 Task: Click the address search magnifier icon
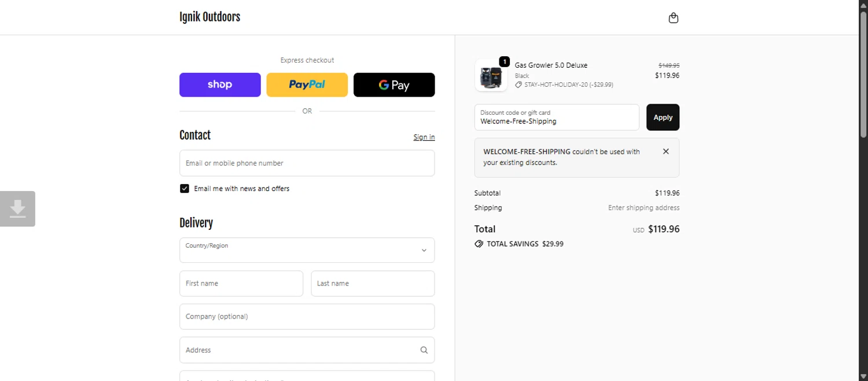[x=424, y=350]
